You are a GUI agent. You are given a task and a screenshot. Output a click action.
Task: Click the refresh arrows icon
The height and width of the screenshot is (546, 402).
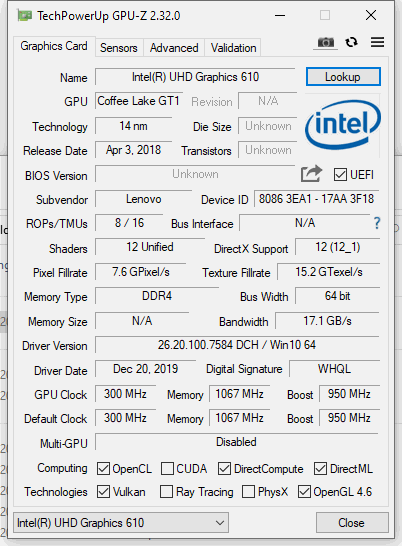(351, 42)
